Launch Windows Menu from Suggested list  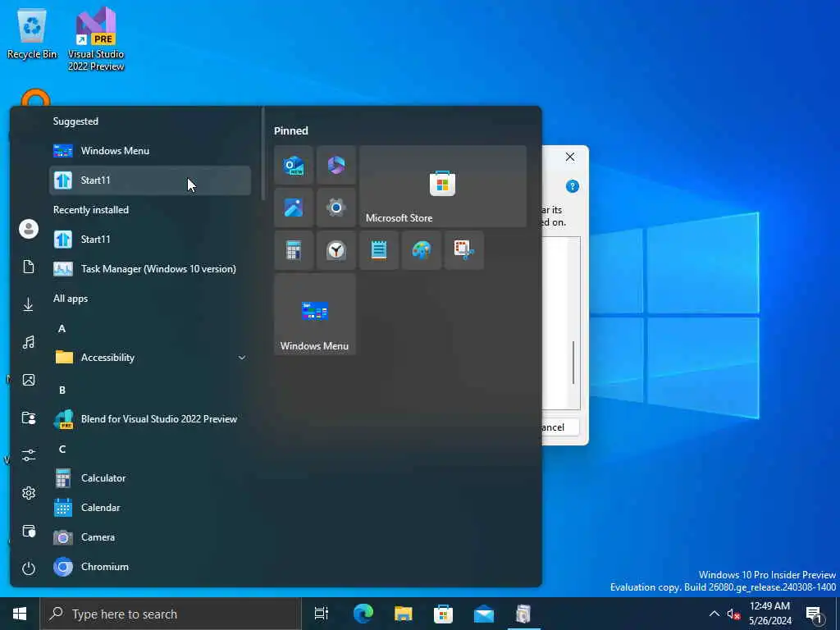[x=150, y=151]
